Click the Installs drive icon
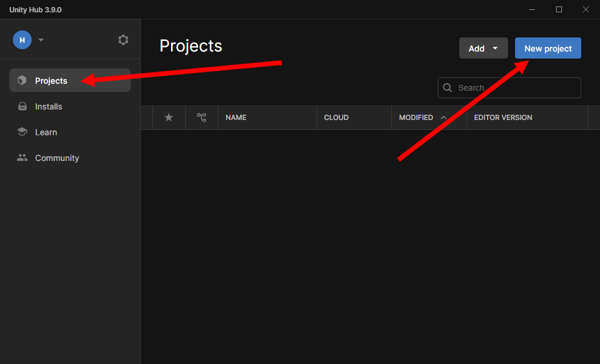This screenshot has height=364, width=600. pos(23,107)
